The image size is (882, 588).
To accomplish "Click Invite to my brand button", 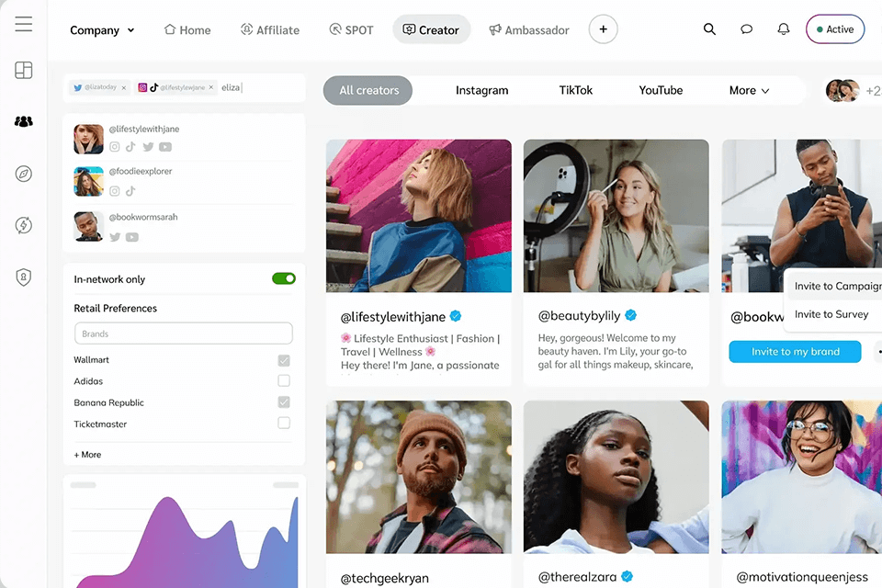I will pyautogui.click(x=795, y=352).
